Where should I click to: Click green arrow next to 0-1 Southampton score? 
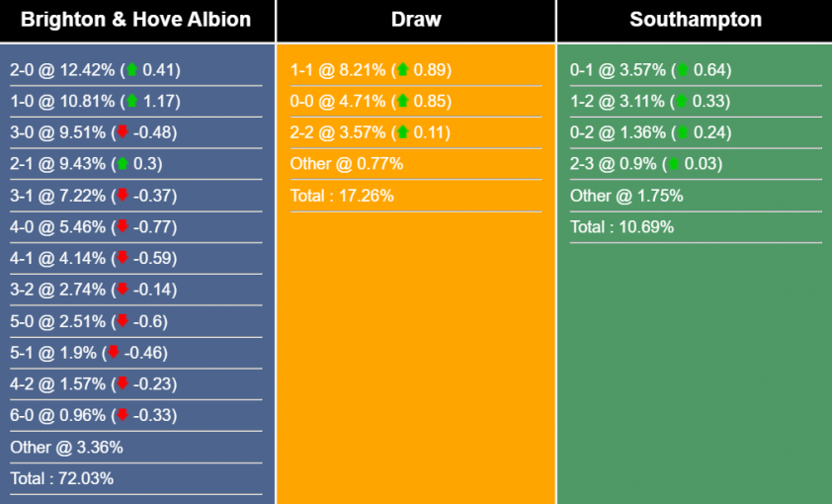[x=683, y=70]
